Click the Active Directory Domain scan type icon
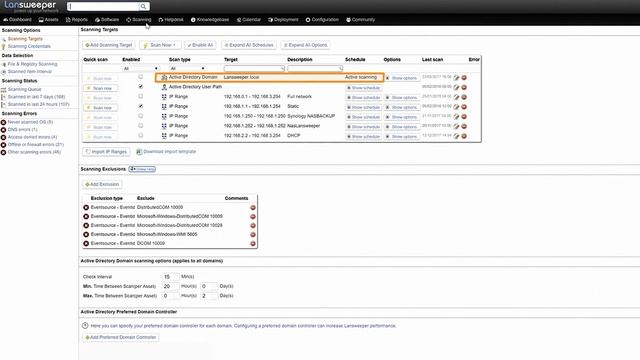The height and width of the screenshot is (360, 640). pyautogui.click(x=164, y=77)
